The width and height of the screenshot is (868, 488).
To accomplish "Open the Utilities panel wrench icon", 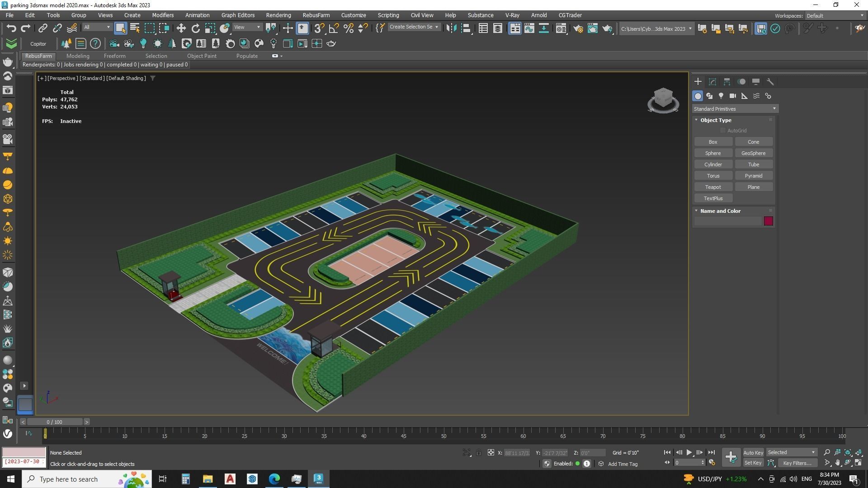I will coord(770,82).
